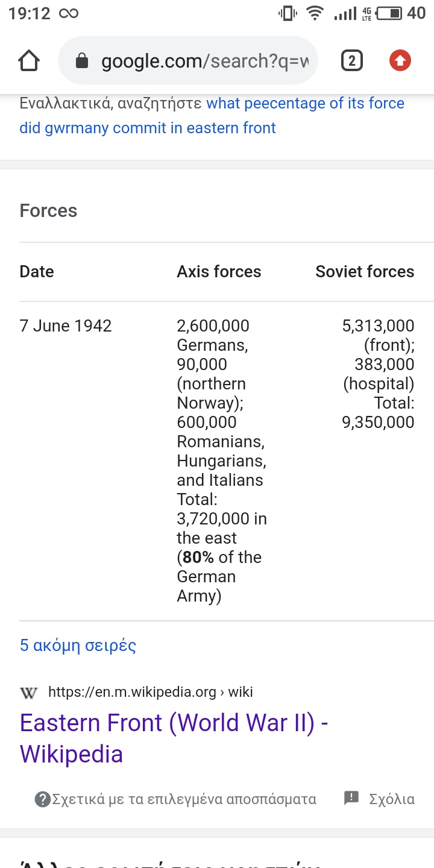Tap the feedback flag icon beside Σχόλια
The width and height of the screenshot is (434, 868).
[351, 798]
